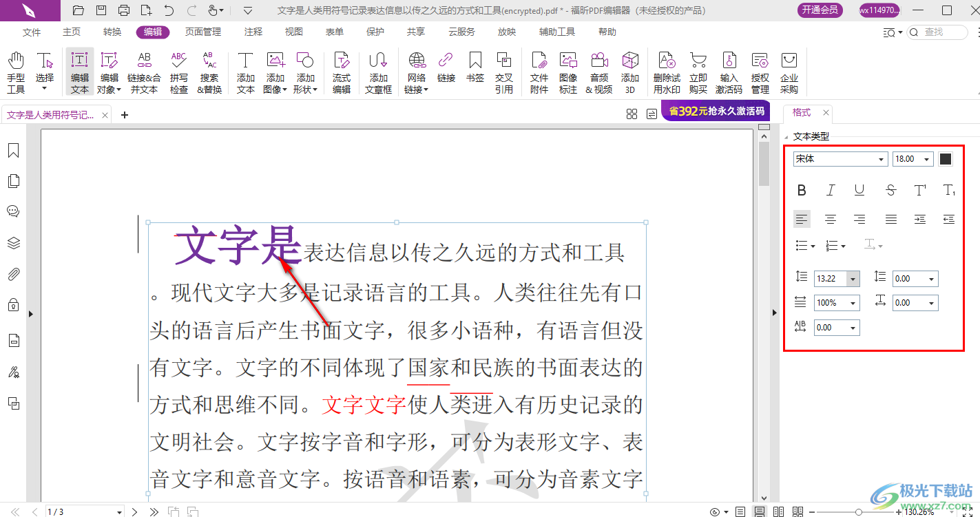Click the 省392元抢永久激活码 promo banner
The image size is (980, 517).
[x=716, y=111]
